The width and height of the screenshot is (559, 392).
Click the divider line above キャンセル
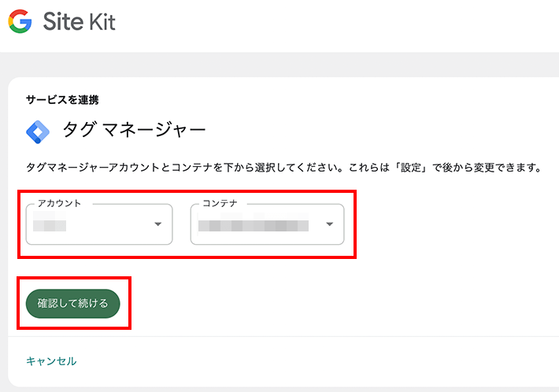[x=283, y=336]
